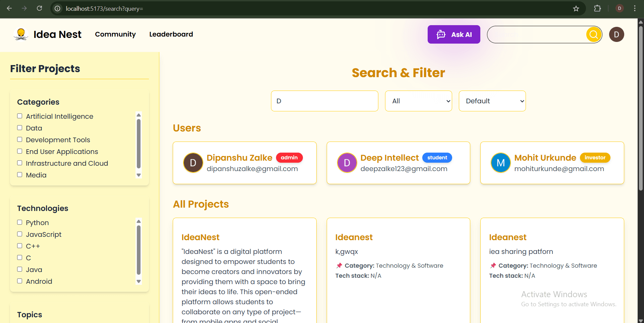Image resolution: width=644 pixels, height=323 pixels.
Task: Enable Development Tools category filter
Action: (x=20, y=140)
